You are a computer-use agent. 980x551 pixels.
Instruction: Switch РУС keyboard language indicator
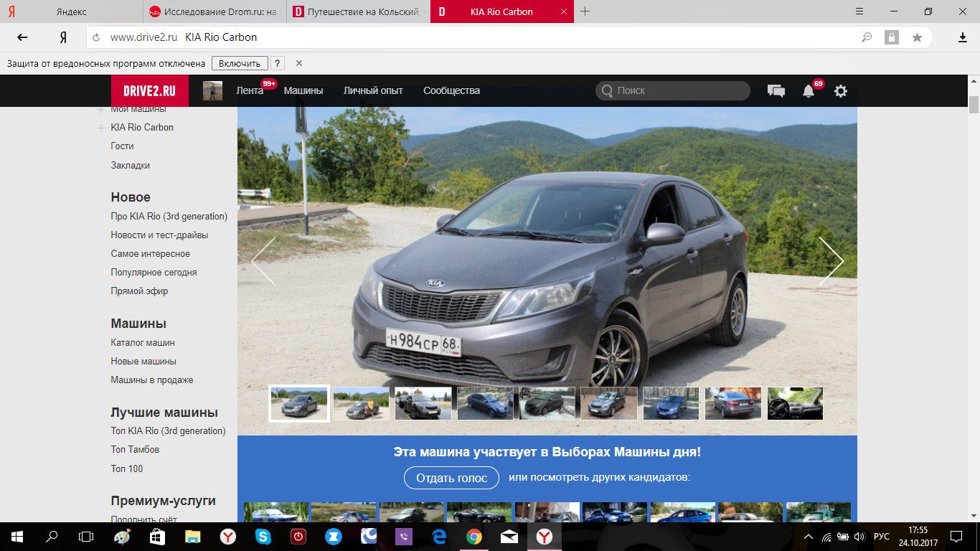click(x=881, y=537)
